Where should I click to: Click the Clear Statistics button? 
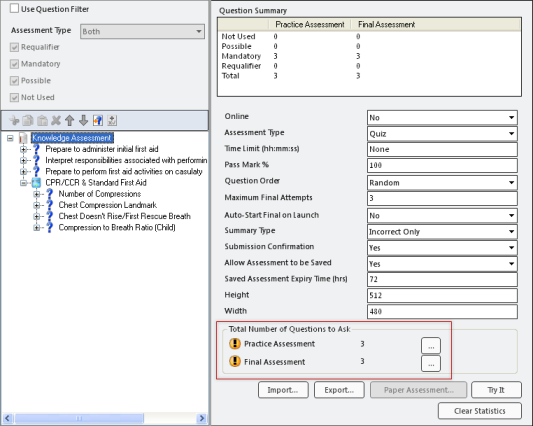[480, 411]
